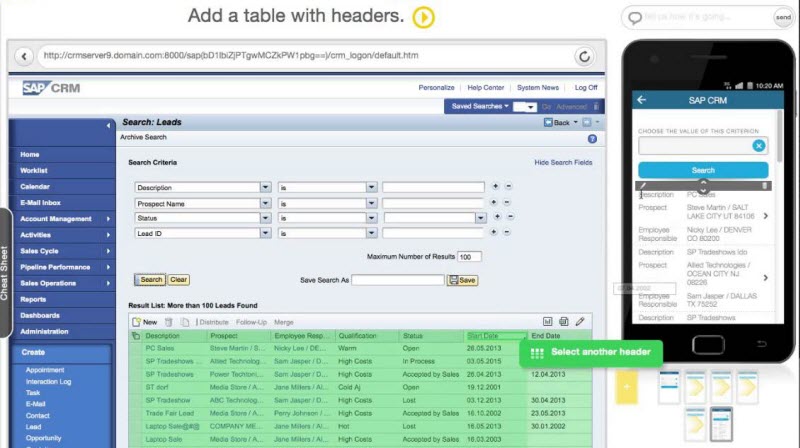Click the Clear button
Screen dimensions: 800x448
click(x=178, y=280)
